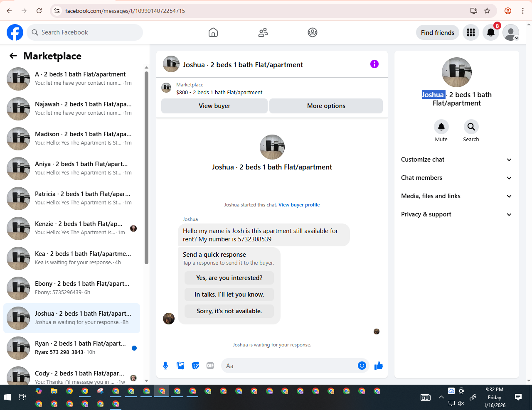Open Windows notification center
This screenshot has width=532, height=410.
518,397
